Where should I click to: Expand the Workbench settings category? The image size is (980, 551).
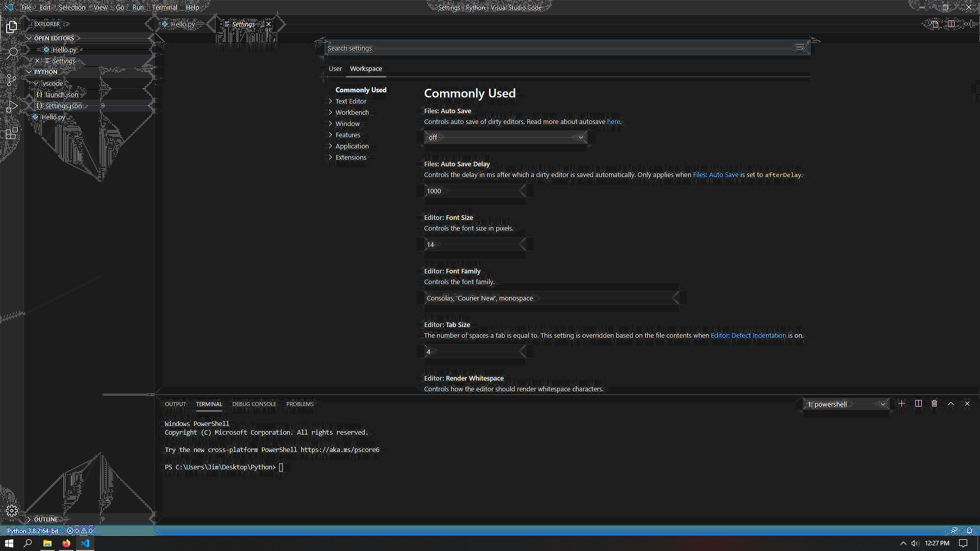pos(352,112)
